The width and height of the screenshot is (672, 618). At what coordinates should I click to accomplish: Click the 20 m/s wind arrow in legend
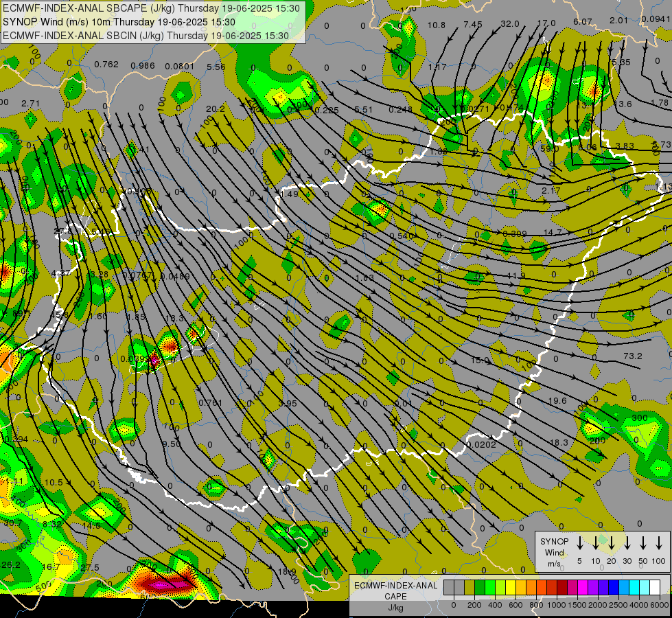click(612, 543)
